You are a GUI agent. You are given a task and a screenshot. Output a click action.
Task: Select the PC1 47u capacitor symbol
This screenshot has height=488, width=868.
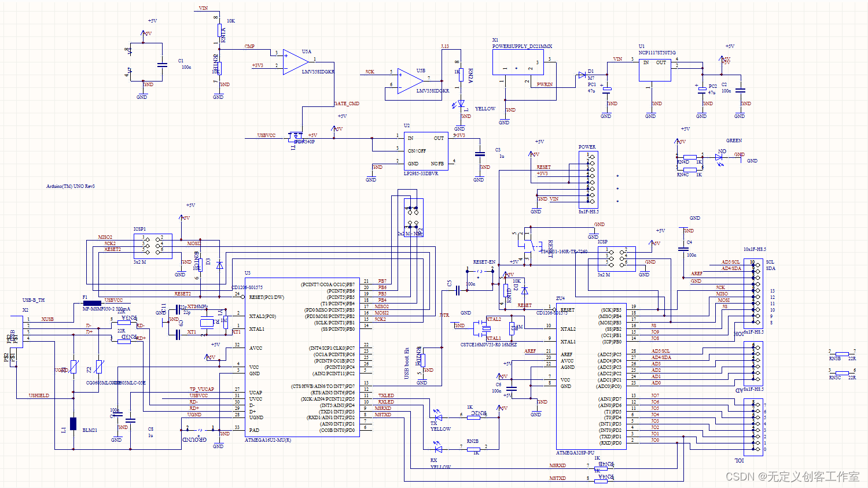[606, 90]
